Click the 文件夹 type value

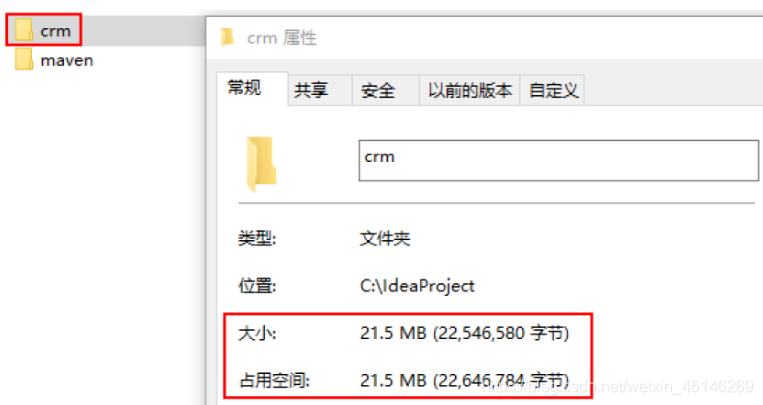[x=385, y=239]
